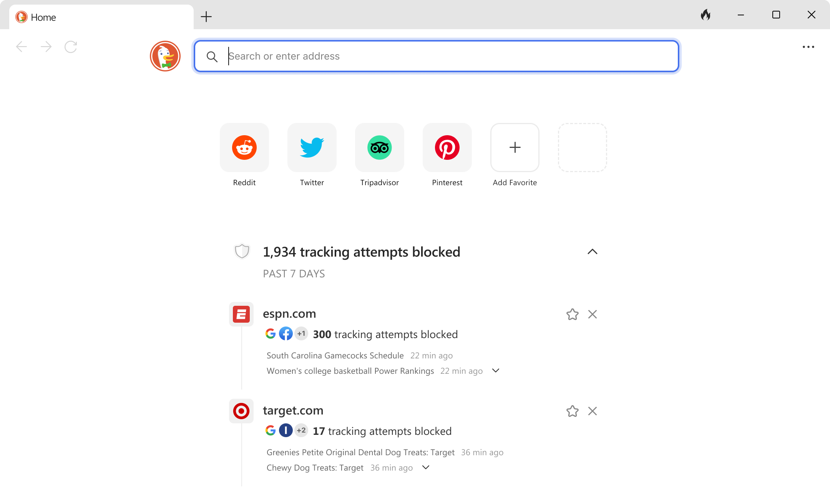Collapse the tracking attempts blocked section
Viewport: 830px width, 504px height.
click(592, 252)
